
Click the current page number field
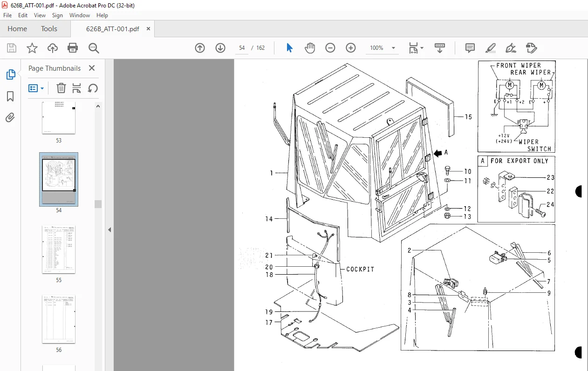point(242,48)
